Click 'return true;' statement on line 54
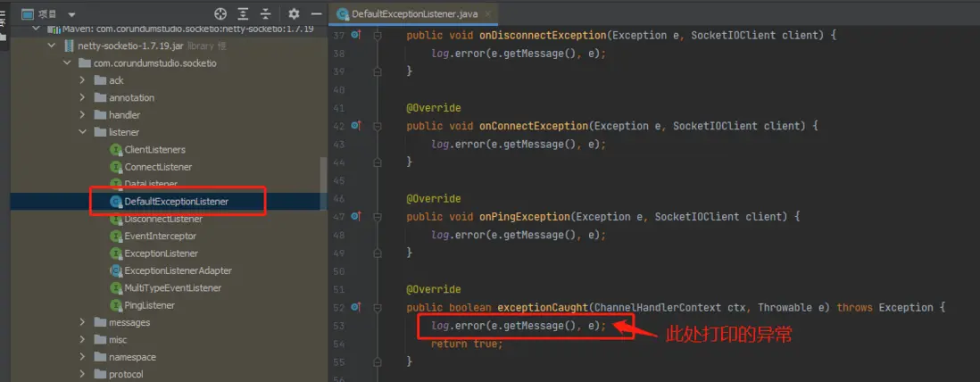Screen dimensions: 980x382 (x=467, y=344)
